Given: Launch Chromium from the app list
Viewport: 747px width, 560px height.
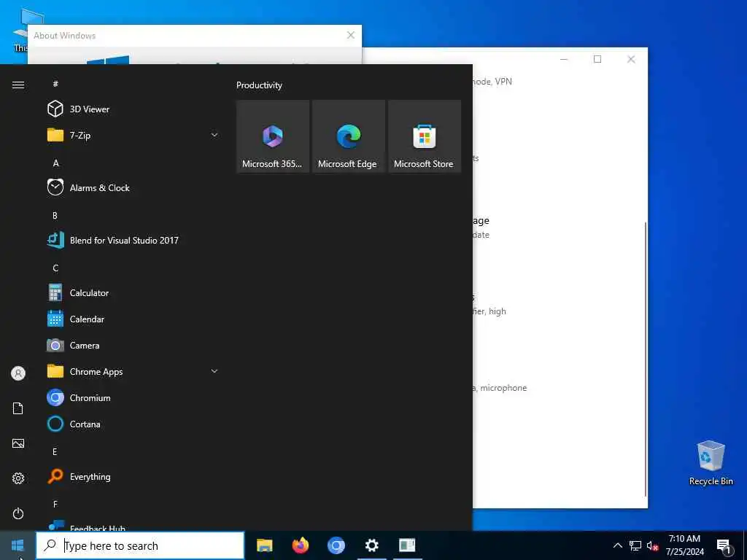Looking at the screenshot, I should [x=133, y=397].
